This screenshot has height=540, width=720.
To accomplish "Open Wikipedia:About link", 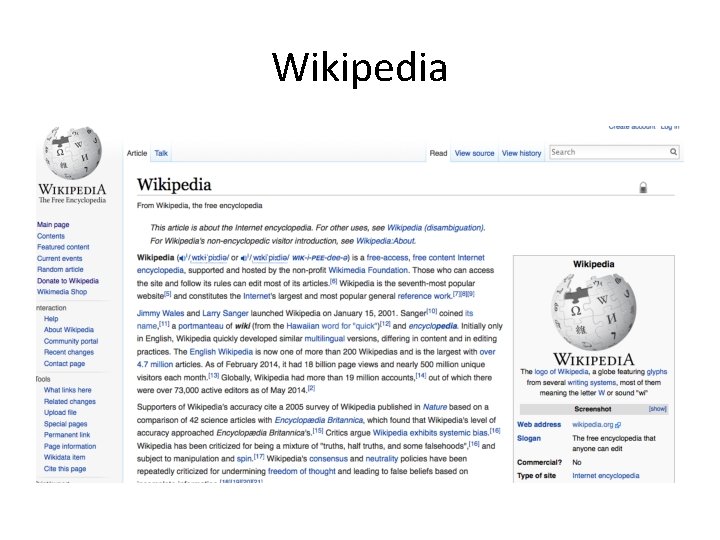I will 385,241.
